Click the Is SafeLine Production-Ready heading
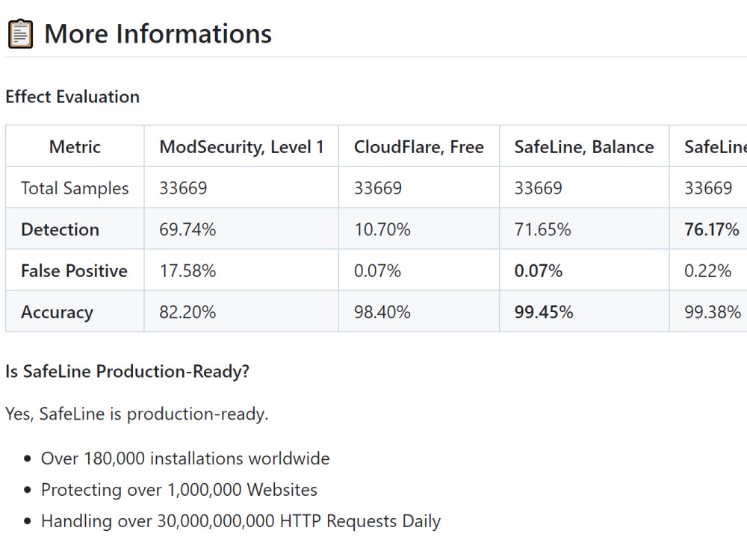Viewport: 747px width, 560px height. tap(127, 371)
